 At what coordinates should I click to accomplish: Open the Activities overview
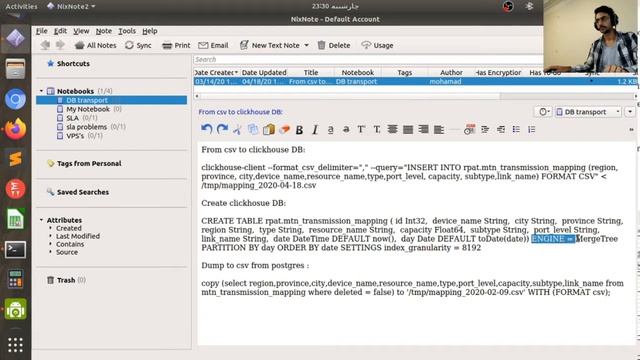pos(21,7)
